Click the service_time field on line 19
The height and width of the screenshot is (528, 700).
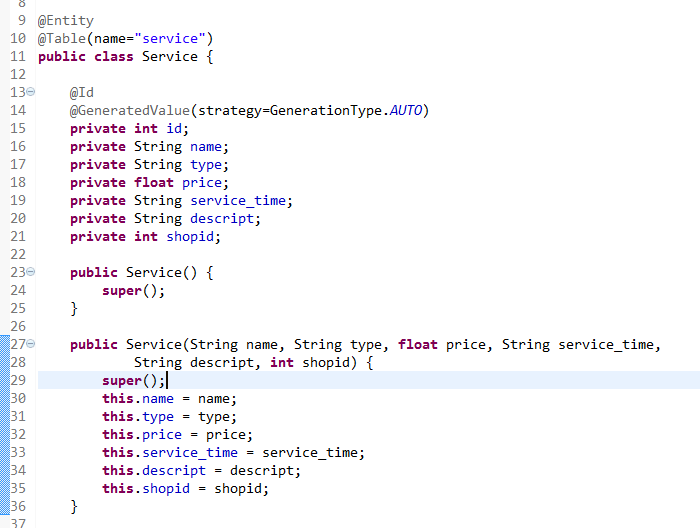pos(238,200)
